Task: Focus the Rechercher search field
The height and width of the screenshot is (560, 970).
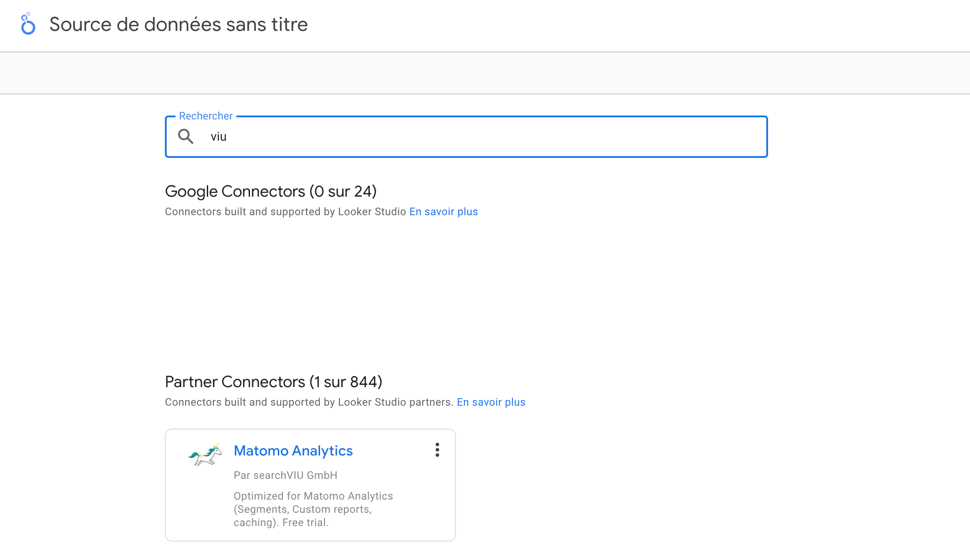Action: point(485,137)
